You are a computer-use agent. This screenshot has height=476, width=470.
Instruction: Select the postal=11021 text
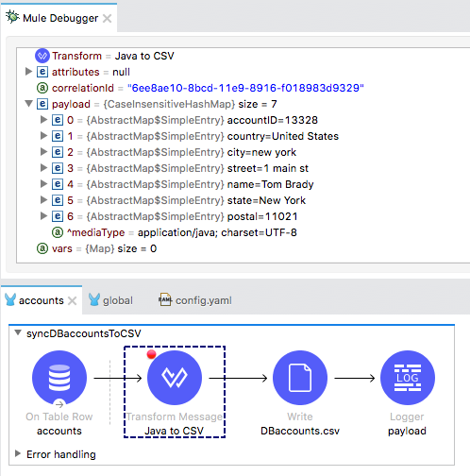coord(262,216)
